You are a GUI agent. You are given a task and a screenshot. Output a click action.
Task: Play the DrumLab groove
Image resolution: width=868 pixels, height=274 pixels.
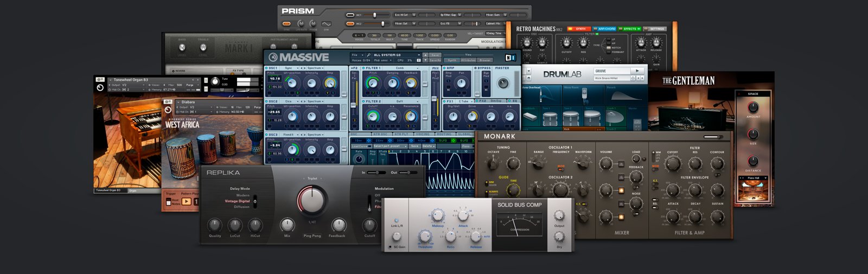point(637,71)
